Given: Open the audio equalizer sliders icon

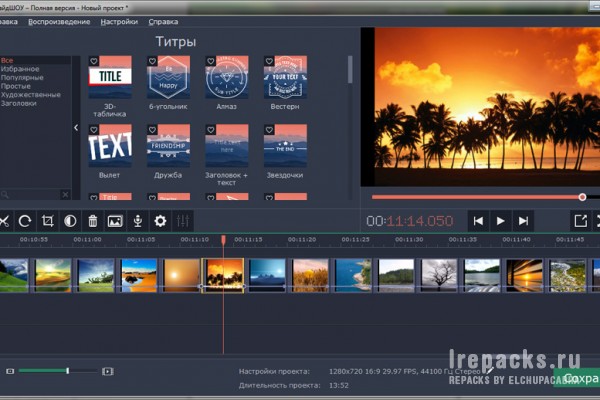Looking at the screenshot, I should 183,221.
